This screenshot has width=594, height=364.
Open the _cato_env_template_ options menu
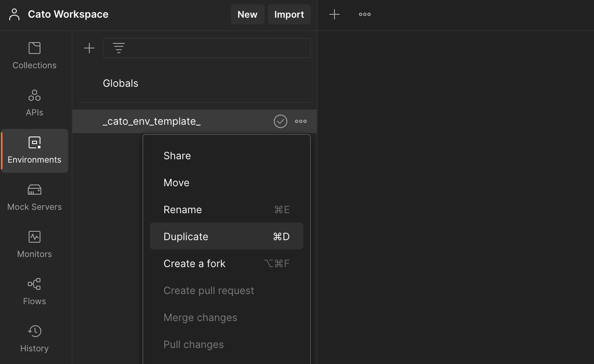pos(300,121)
